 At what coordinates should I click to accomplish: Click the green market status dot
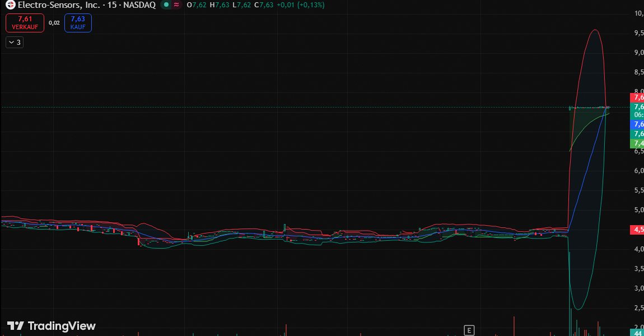click(x=166, y=5)
